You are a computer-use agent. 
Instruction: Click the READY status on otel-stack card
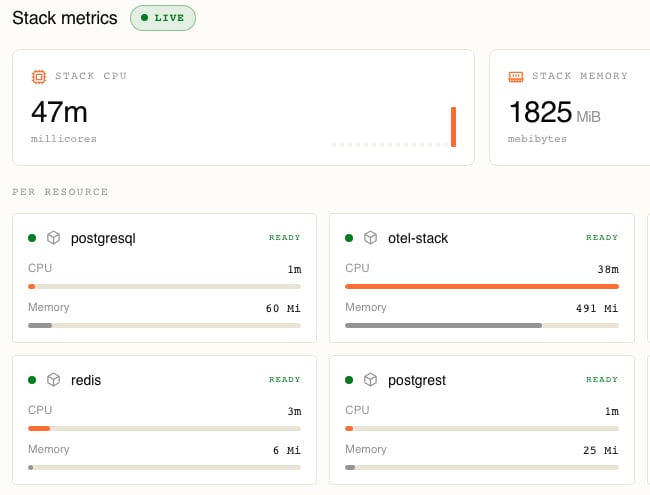tap(602, 238)
